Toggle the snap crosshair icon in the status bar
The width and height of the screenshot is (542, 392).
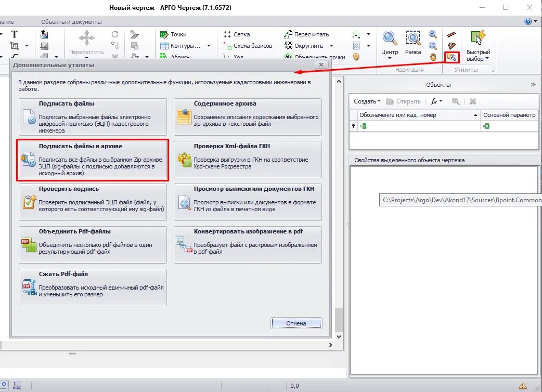coord(4,385)
